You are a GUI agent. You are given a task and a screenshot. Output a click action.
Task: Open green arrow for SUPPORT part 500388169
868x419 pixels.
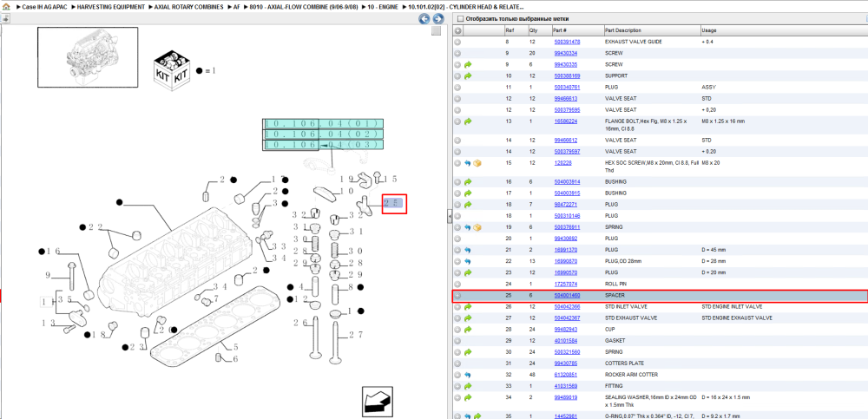pos(468,75)
